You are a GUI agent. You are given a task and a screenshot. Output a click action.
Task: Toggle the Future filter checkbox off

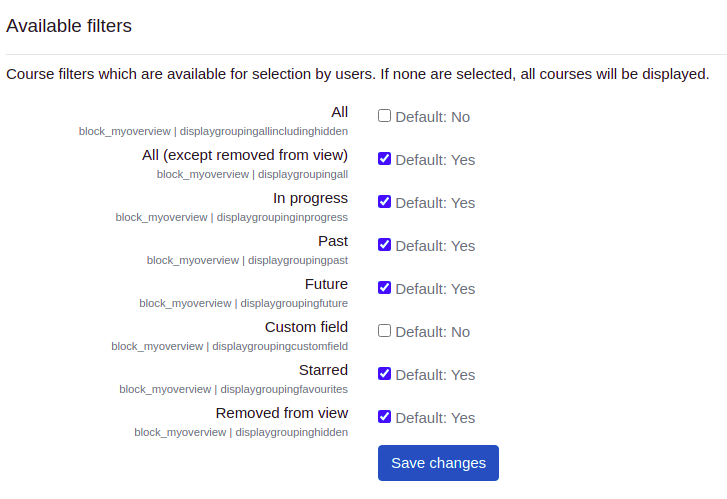click(x=384, y=288)
